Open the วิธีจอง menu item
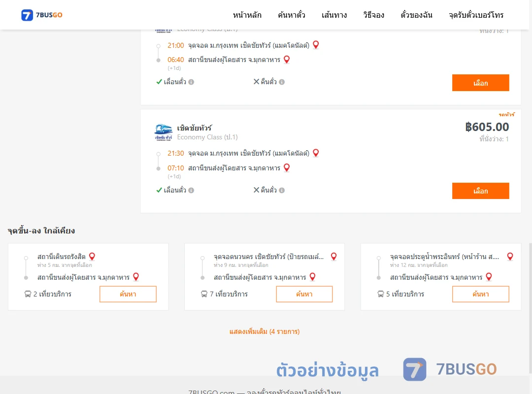 tap(373, 15)
